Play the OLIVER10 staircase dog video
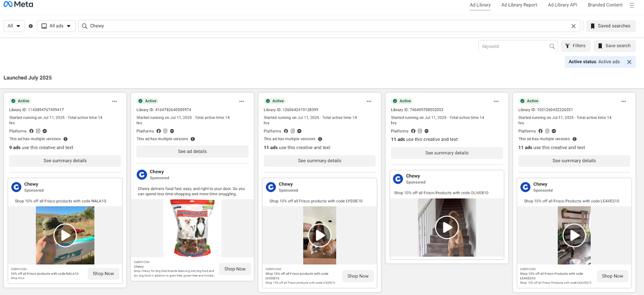The height and width of the screenshot is (295, 644). point(447,227)
